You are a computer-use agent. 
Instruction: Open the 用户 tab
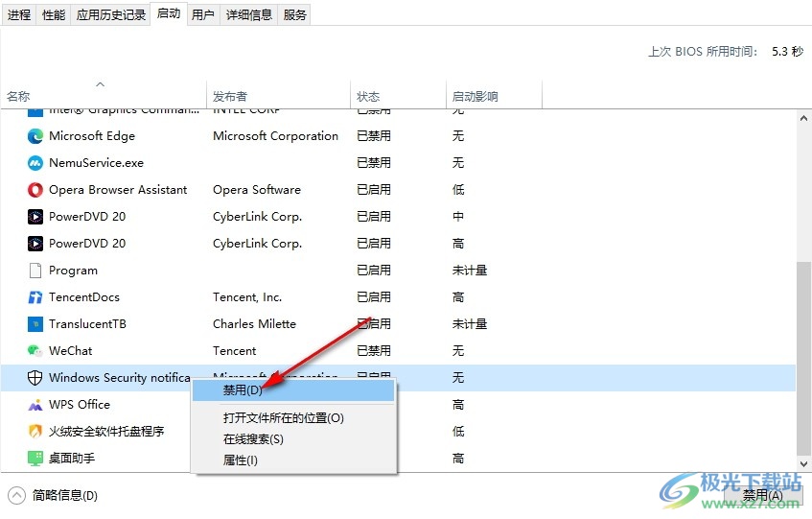pos(203,14)
